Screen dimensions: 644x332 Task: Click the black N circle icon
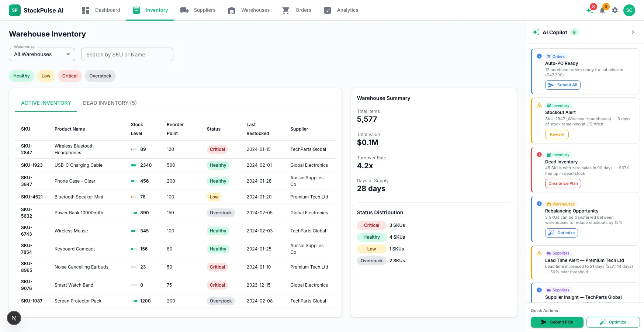pyautogui.click(x=14, y=318)
